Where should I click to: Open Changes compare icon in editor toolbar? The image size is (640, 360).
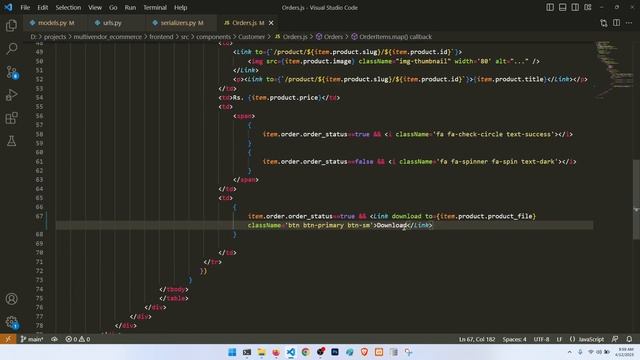(604, 23)
